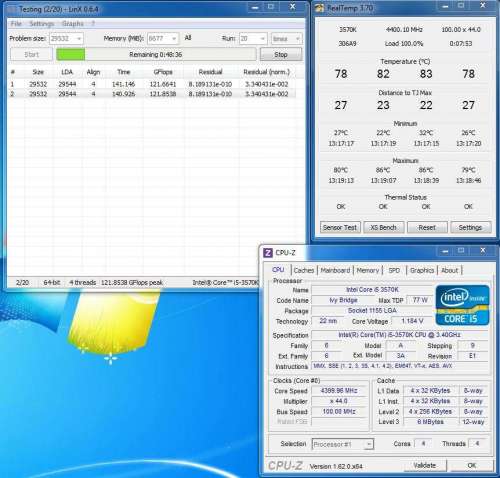Open the ? help menu in LinX

pos(93,24)
